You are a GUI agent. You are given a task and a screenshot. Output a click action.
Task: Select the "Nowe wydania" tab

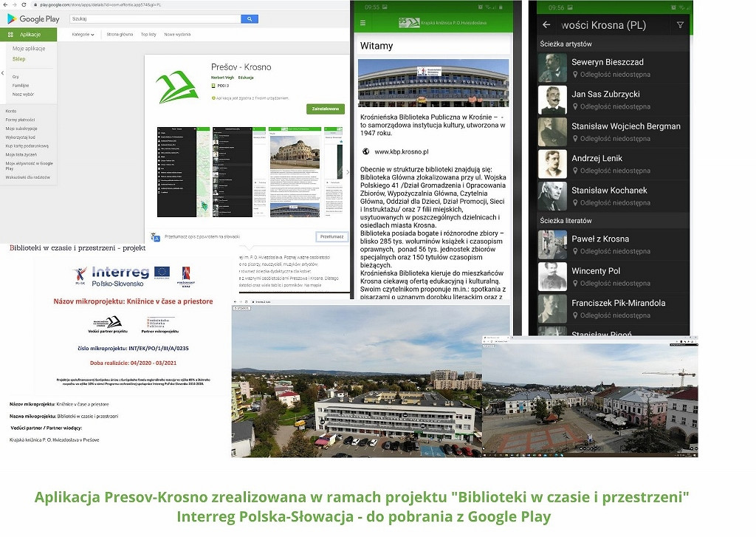[178, 34]
